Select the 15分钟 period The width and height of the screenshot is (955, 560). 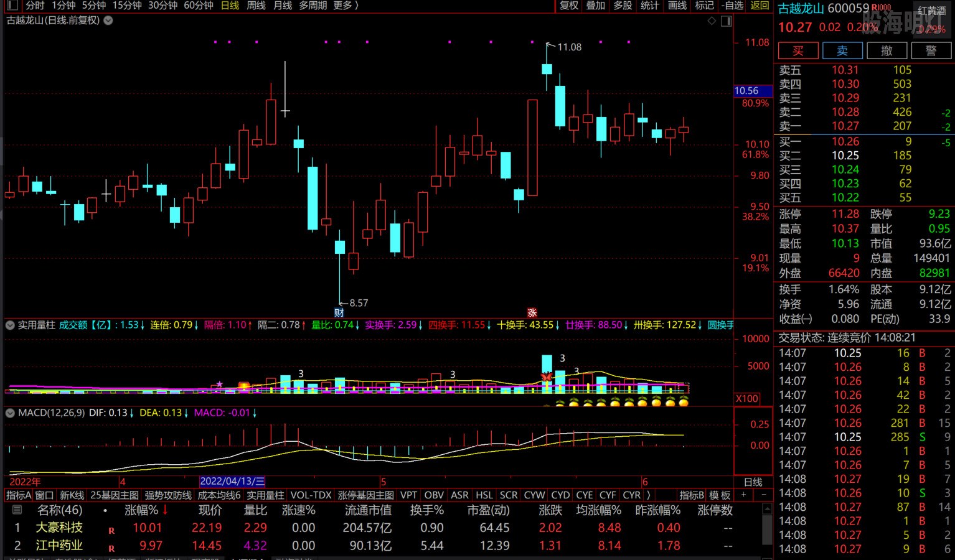(x=127, y=6)
